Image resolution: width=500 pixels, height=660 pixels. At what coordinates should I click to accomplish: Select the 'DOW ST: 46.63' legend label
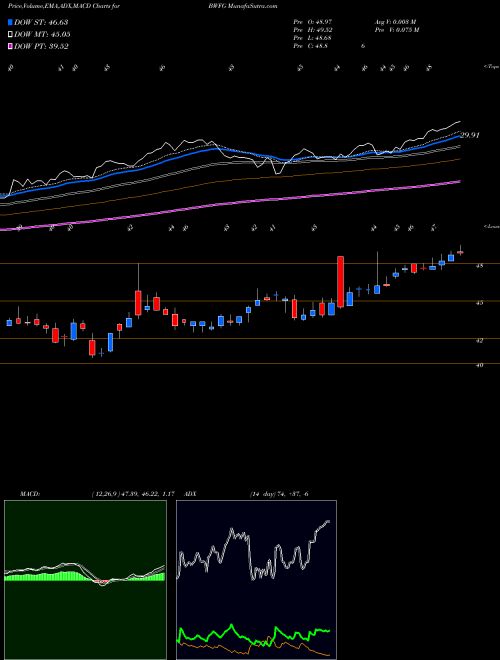pyautogui.click(x=41, y=22)
